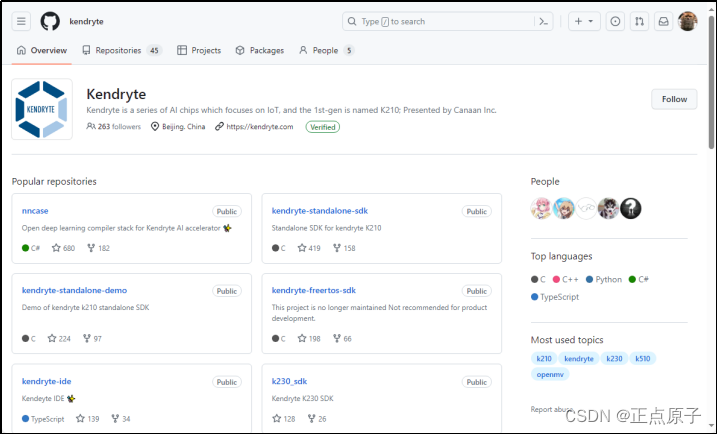Switch to the Projects tab
The width and height of the screenshot is (717, 434).
point(199,50)
